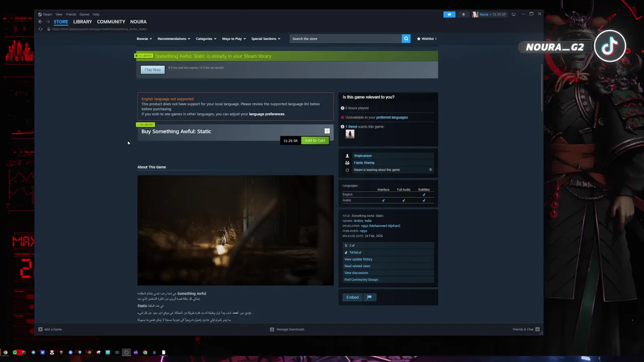Click the page's vertical scrollbar
The width and height of the screenshot is (644, 362).
click(542, 88)
